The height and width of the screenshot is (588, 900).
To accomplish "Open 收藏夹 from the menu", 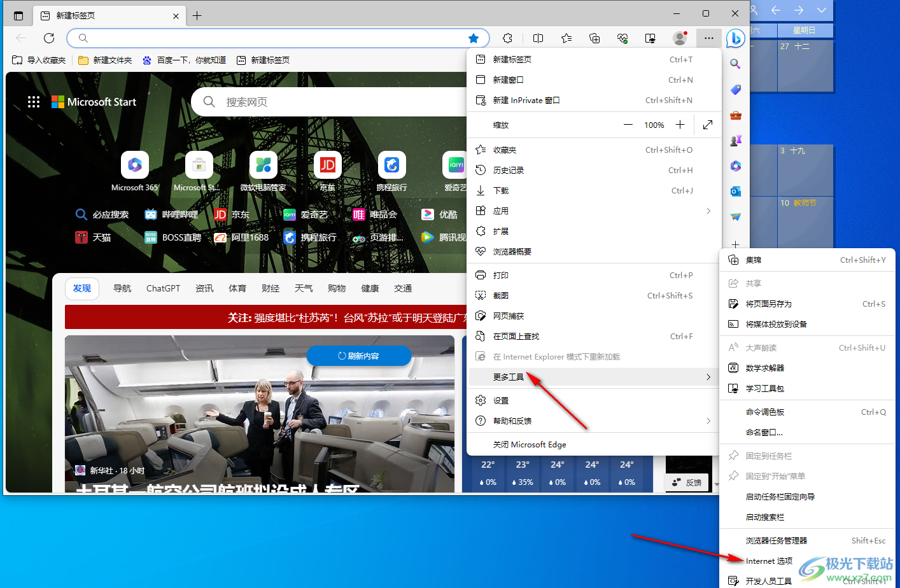I will click(594, 150).
